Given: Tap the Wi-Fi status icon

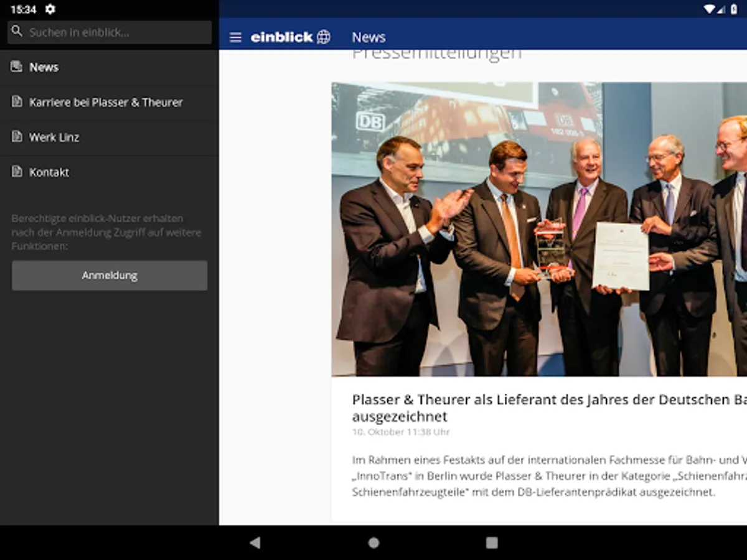Looking at the screenshot, I should [x=709, y=9].
